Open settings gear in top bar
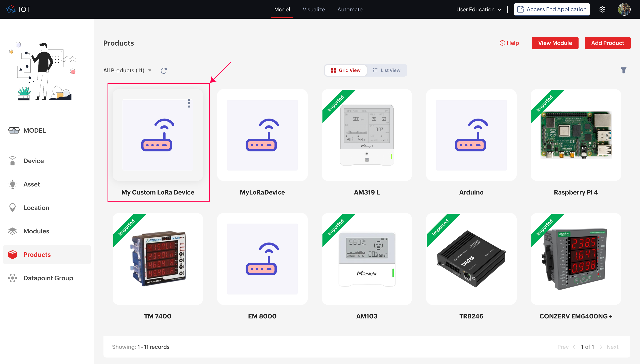This screenshot has height=364, width=640. 602,10
